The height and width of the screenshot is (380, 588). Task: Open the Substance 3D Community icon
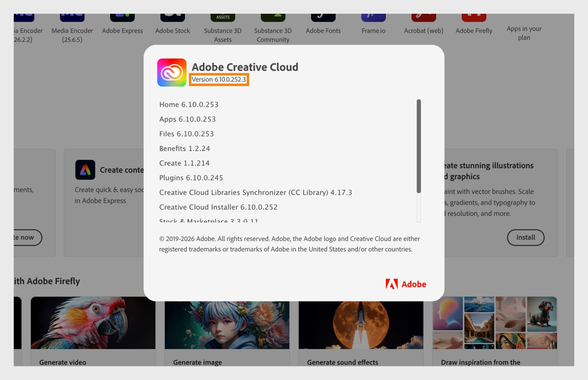coord(273,17)
